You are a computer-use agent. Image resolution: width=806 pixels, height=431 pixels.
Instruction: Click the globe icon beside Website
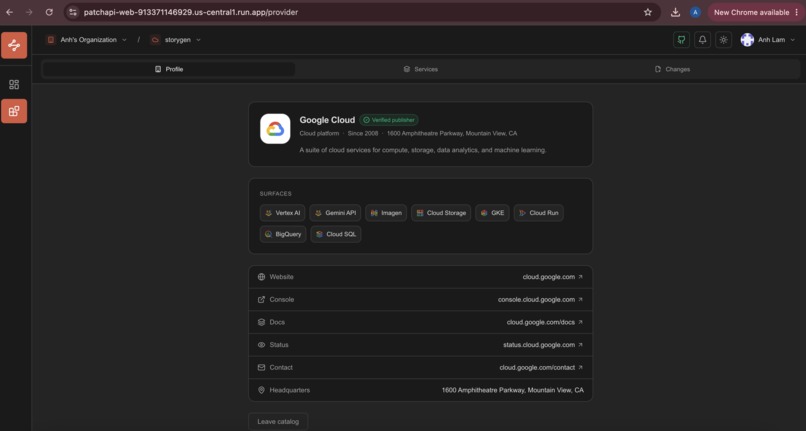(261, 277)
